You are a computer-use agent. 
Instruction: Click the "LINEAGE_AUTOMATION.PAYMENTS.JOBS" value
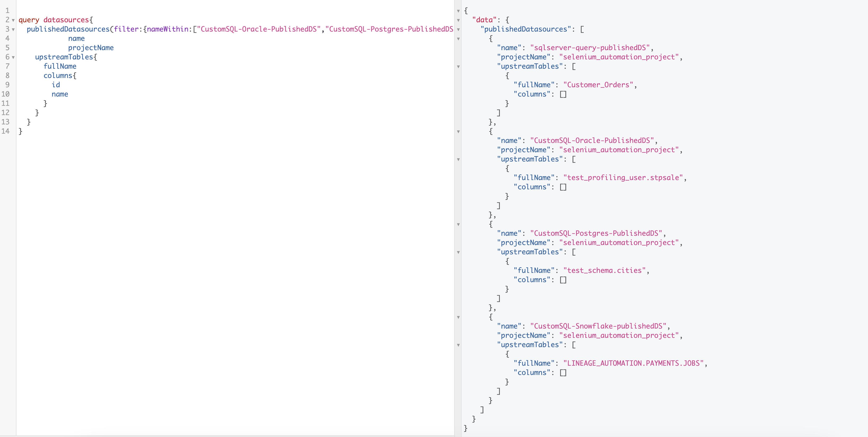click(x=633, y=363)
